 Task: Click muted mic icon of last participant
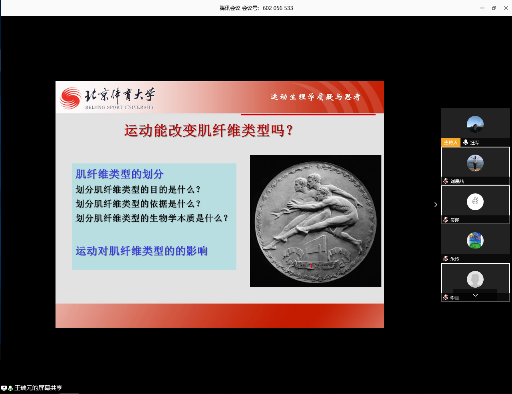(x=445, y=297)
